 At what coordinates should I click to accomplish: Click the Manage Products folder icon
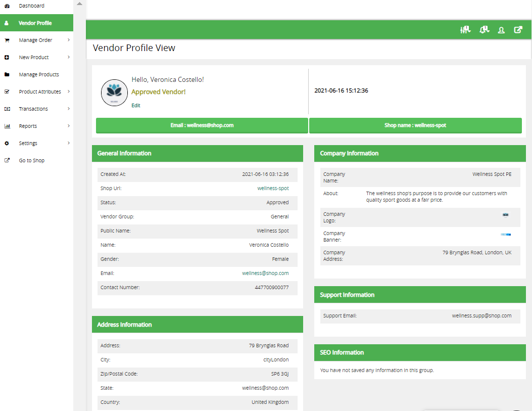(x=7, y=75)
